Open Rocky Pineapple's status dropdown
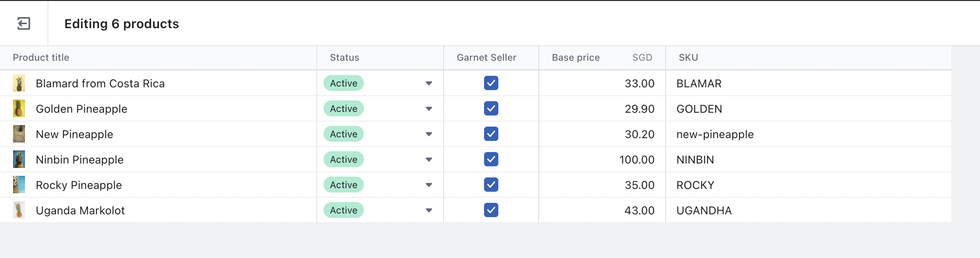Image resolution: width=980 pixels, height=258 pixels. coord(429,185)
